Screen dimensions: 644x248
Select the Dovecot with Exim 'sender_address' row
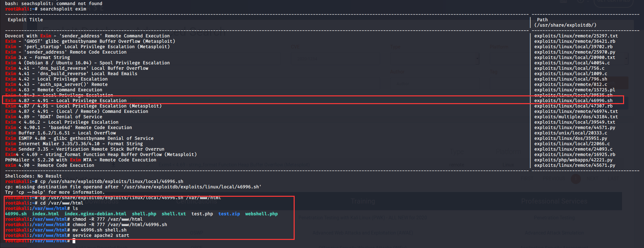[87, 36]
